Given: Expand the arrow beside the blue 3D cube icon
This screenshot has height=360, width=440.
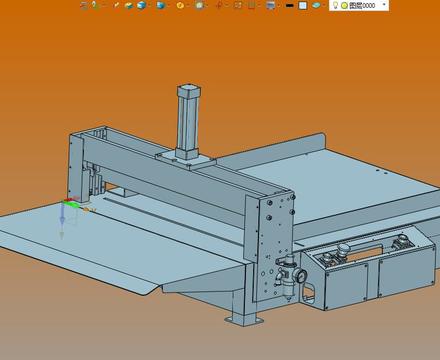Looking at the screenshot, I should pos(149,6).
